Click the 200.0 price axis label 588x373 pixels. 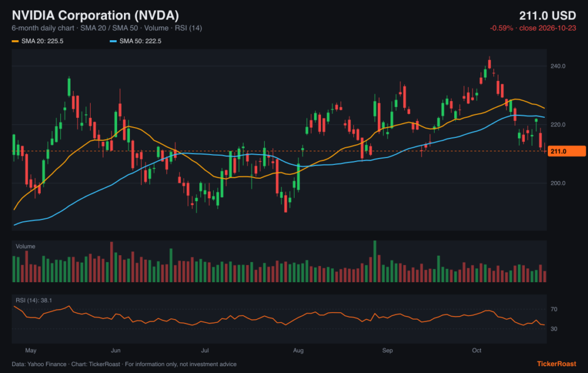558,183
